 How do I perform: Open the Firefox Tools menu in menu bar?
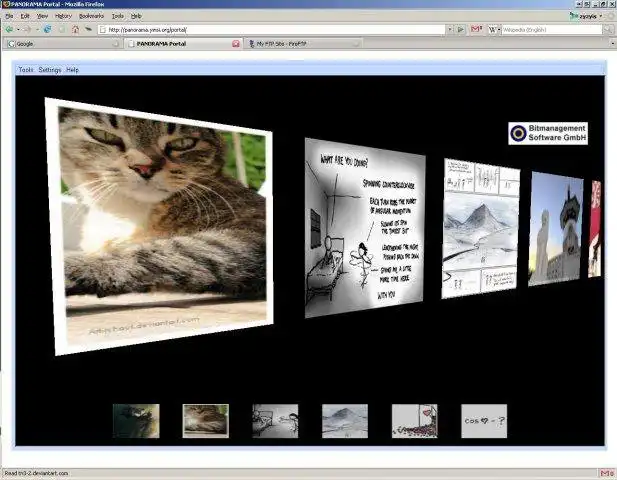118,16
